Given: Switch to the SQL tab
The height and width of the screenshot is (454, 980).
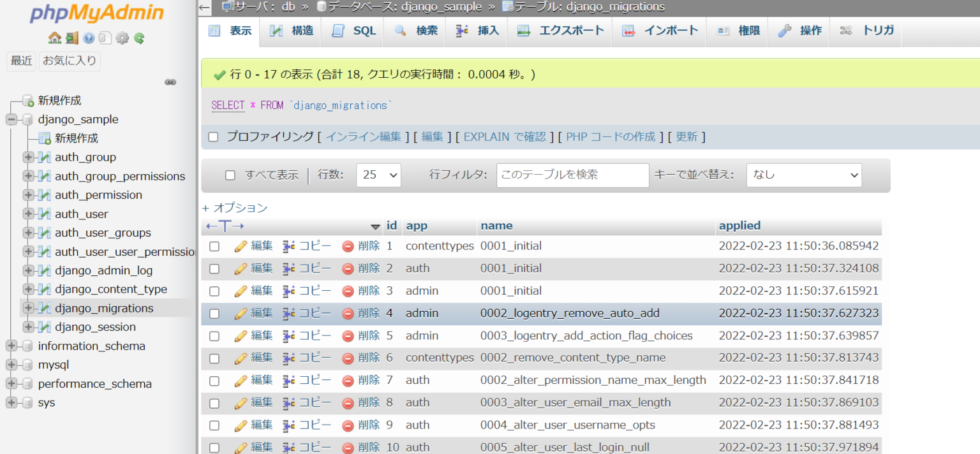Looking at the screenshot, I should point(352,30).
